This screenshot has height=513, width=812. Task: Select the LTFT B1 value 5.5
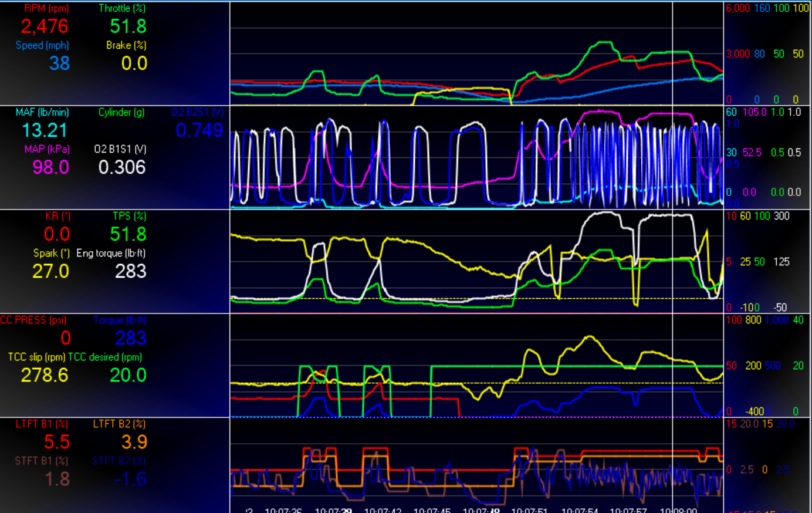click(57, 442)
